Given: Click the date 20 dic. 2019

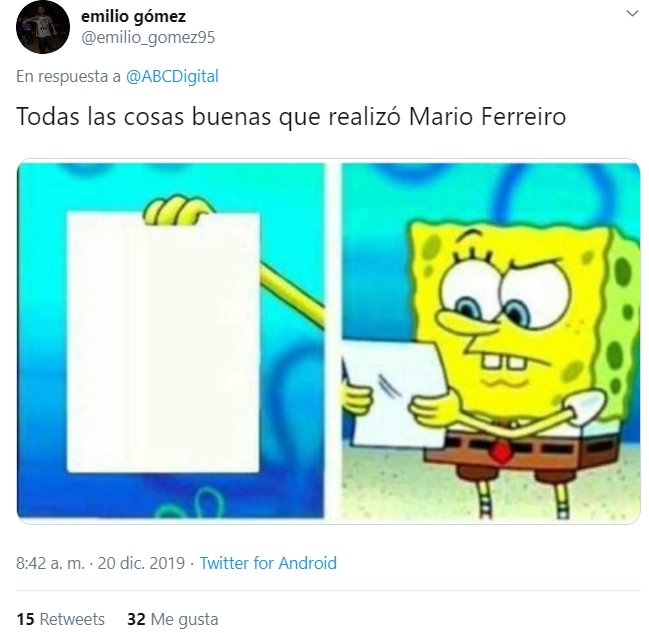Looking at the screenshot, I should (141, 563).
